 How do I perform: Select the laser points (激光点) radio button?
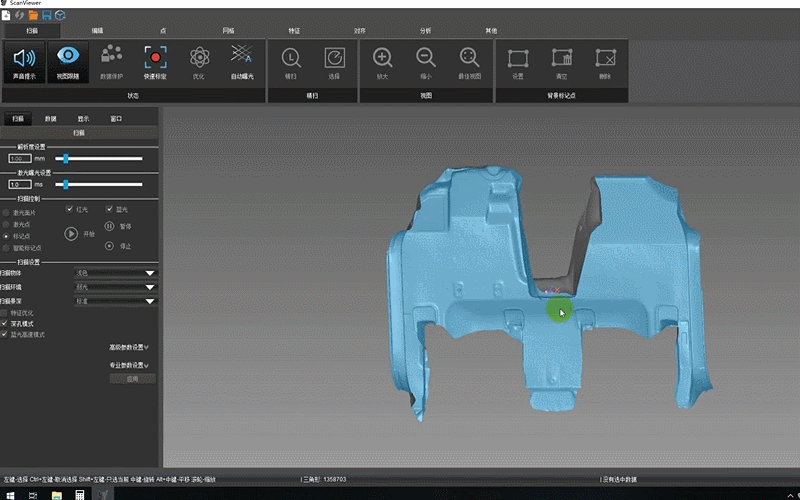(7, 224)
